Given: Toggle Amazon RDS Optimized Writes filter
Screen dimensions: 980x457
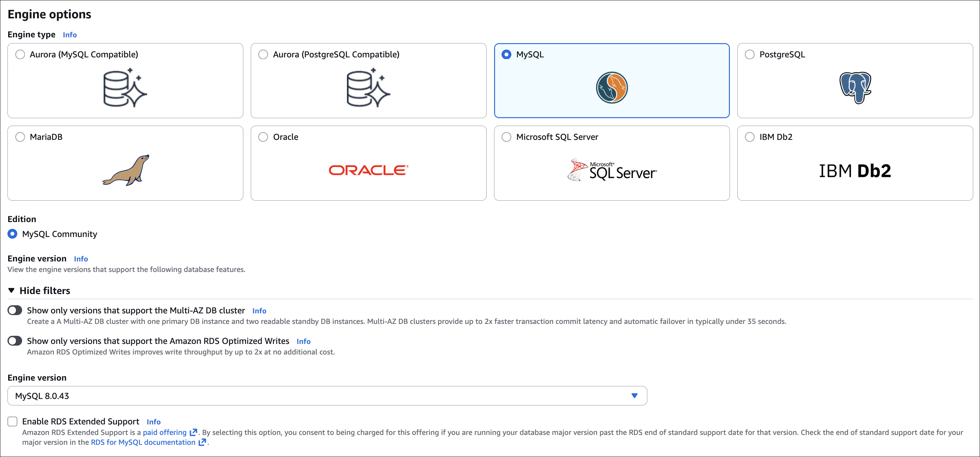Looking at the screenshot, I should click(x=15, y=341).
